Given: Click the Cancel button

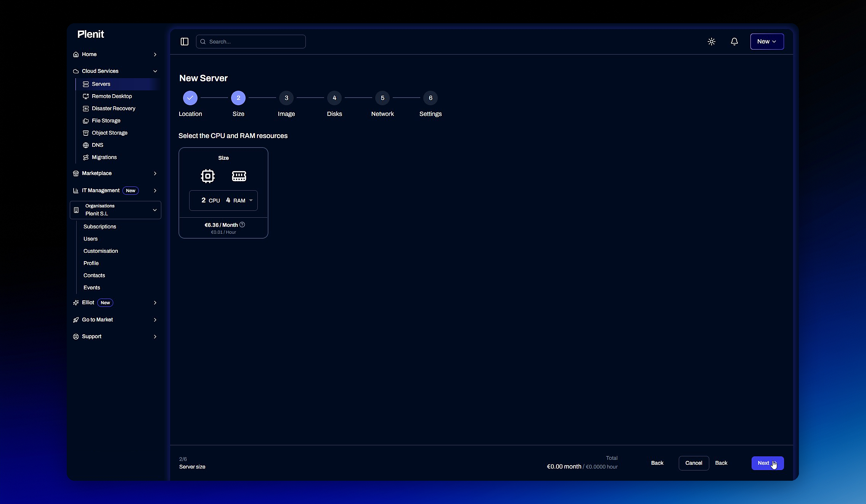Looking at the screenshot, I should (694, 463).
